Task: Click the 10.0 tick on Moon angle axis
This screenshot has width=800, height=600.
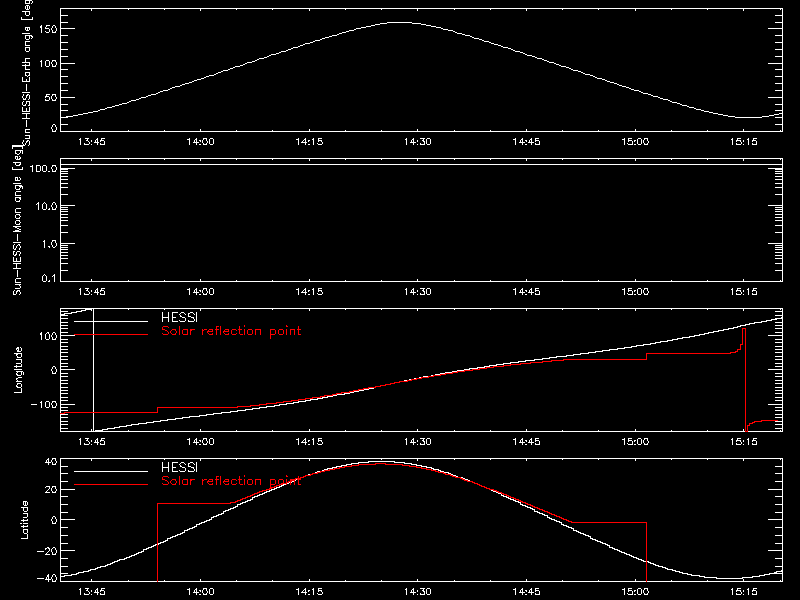Action: [46, 206]
